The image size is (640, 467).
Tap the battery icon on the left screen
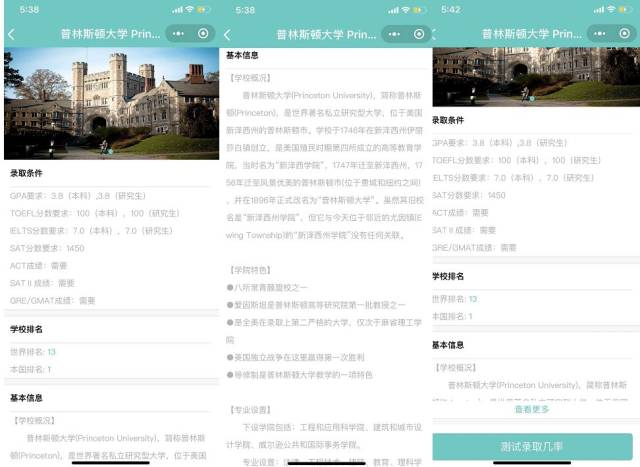204,9
